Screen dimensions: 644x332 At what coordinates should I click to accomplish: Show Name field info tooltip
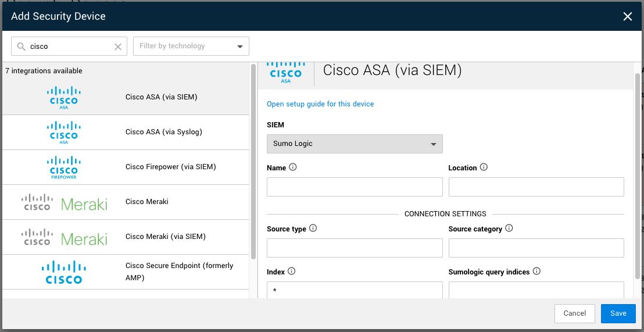[x=293, y=167]
